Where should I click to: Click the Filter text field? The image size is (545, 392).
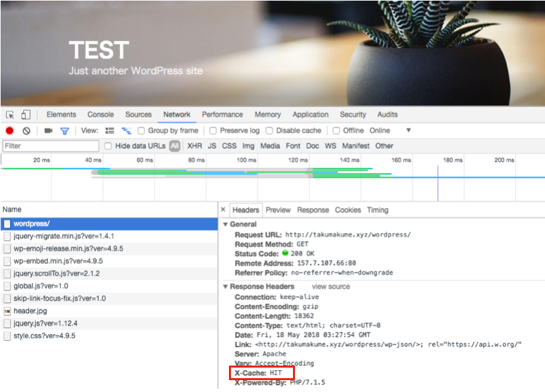pyautogui.click(x=49, y=146)
